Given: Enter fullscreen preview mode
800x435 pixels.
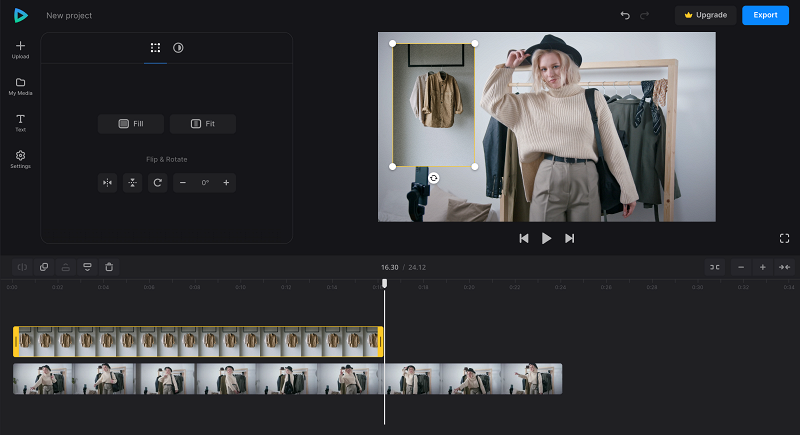Looking at the screenshot, I should [785, 239].
